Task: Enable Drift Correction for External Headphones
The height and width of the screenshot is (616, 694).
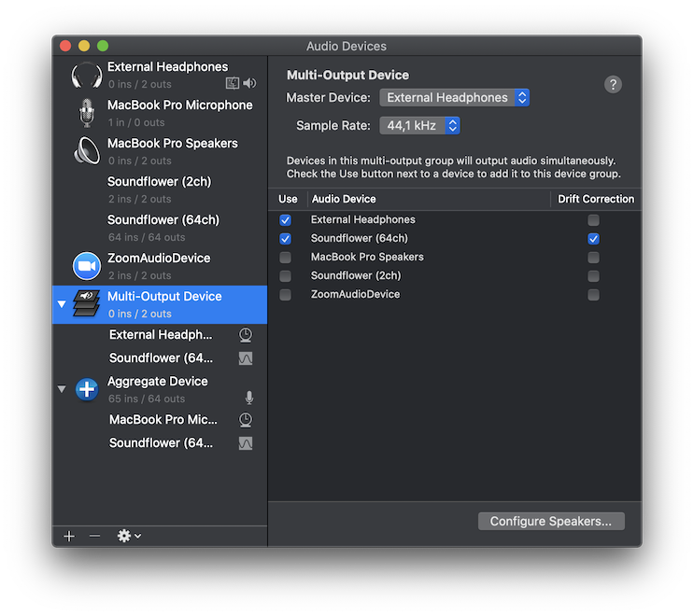Action: point(593,220)
